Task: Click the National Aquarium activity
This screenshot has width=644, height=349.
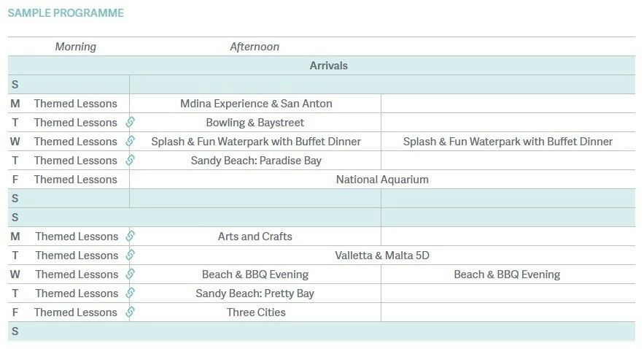Action: 382,179
